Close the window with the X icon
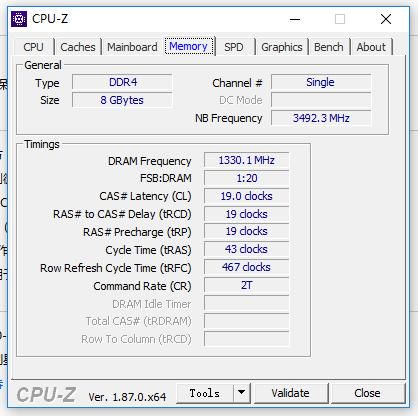The width and height of the screenshot is (418, 416). tap(386, 19)
